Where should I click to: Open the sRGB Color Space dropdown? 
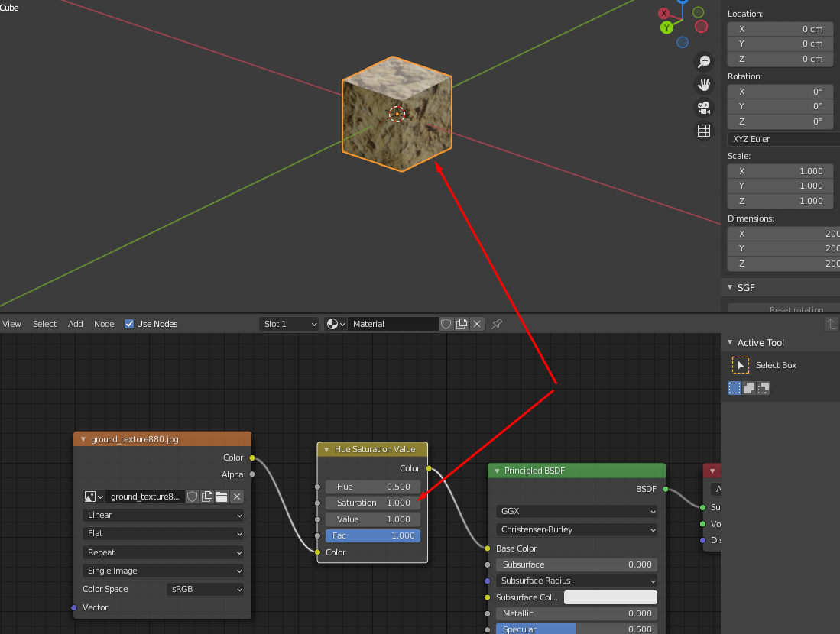tap(205, 589)
